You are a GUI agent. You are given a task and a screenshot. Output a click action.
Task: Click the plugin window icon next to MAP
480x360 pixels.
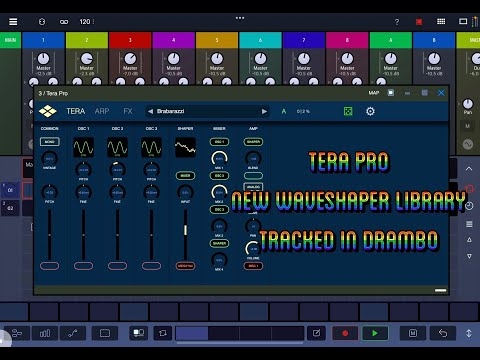pos(391,93)
